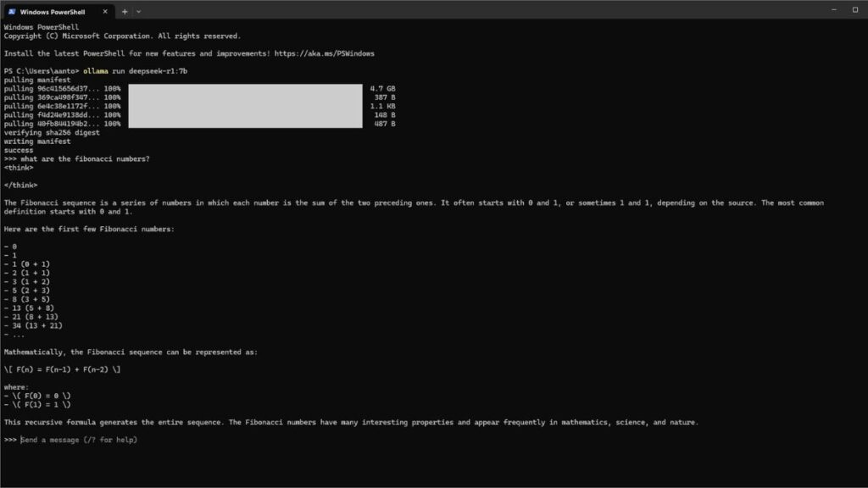The width and height of the screenshot is (868, 488).
Task: Expand the new tab profile dropdown arrow
Action: tap(138, 11)
